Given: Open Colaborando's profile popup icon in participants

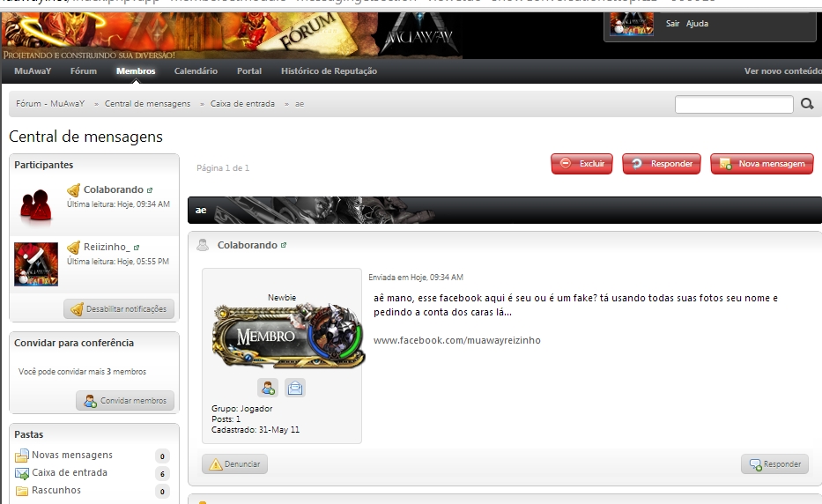Looking at the screenshot, I should (x=150, y=190).
